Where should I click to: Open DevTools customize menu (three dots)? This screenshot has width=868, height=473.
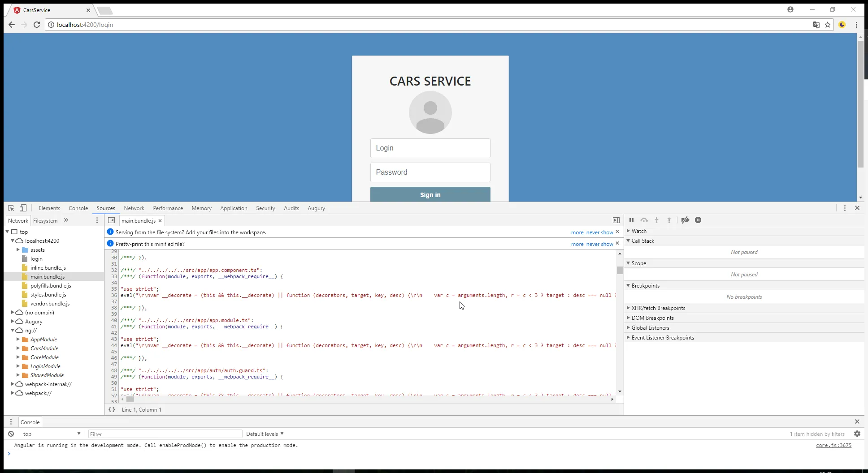[845, 208]
